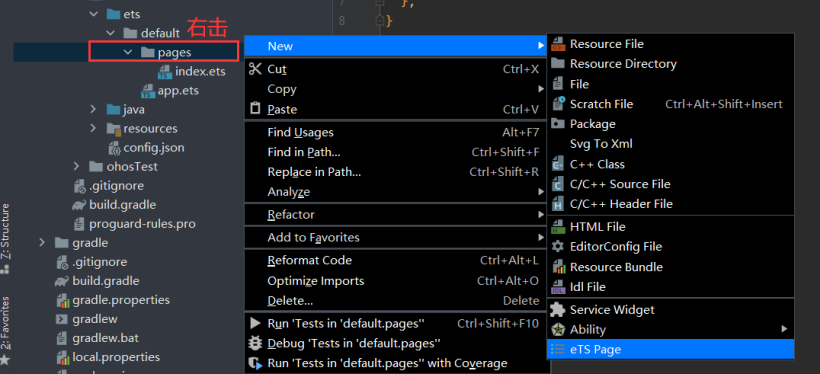Select Replace in Path
The height and width of the screenshot is (374, 820).
[396, 172]
